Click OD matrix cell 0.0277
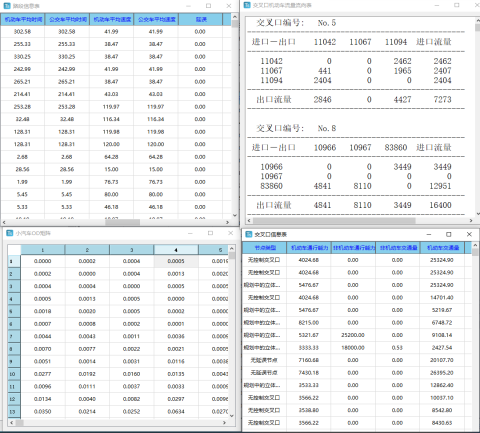Viewport: 480px width, 433px height. 43,374
